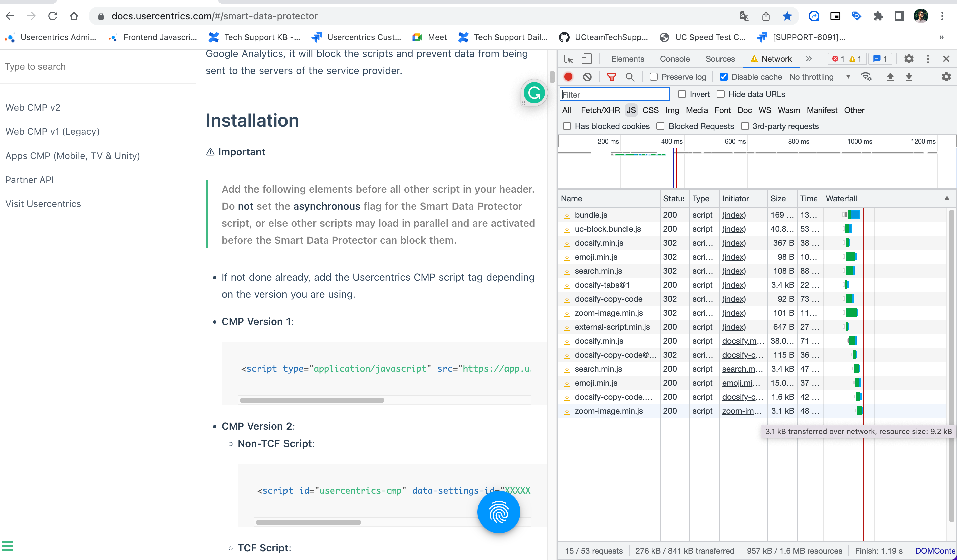957x560 pixels.
Task: Show more bookmarks chevron
Action: tap(941, 37)
